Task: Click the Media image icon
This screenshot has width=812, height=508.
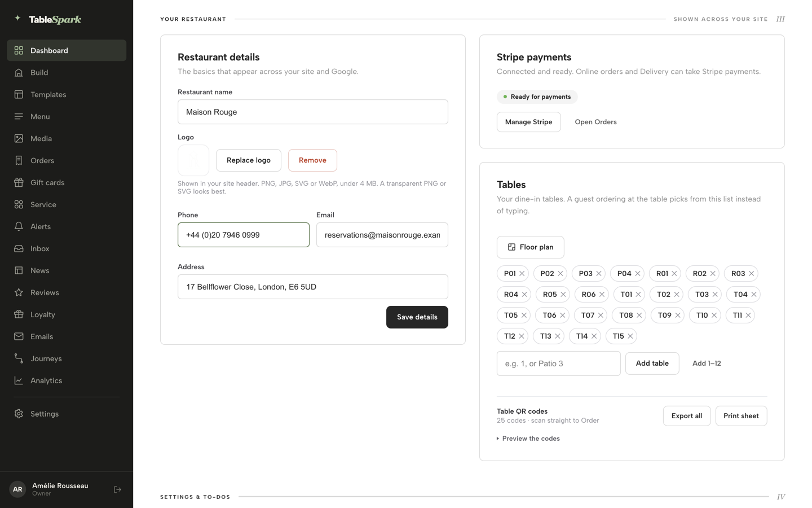Action: [x=19, y=138]
